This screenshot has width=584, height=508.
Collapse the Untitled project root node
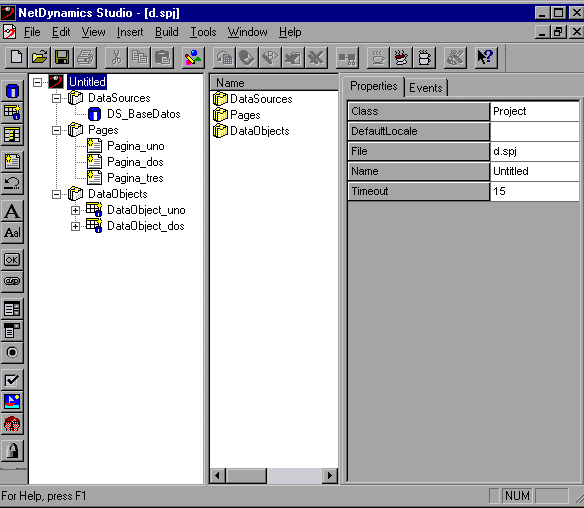[37, 82]
